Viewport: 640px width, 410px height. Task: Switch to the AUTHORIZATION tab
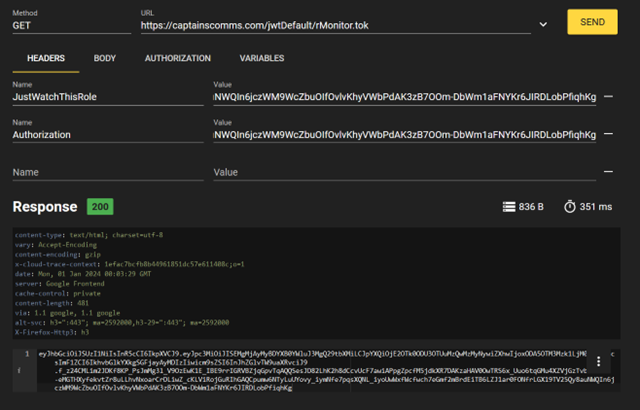177,59
